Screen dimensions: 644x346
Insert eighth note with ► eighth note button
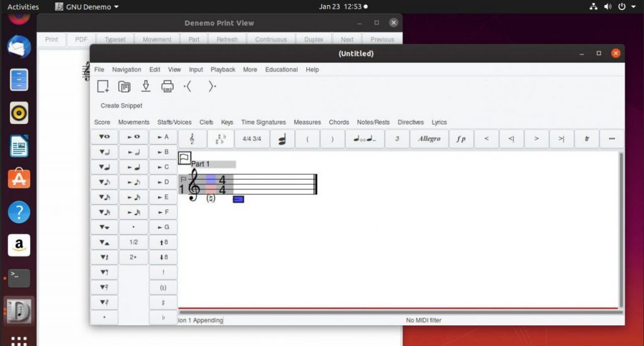(133, 182)
